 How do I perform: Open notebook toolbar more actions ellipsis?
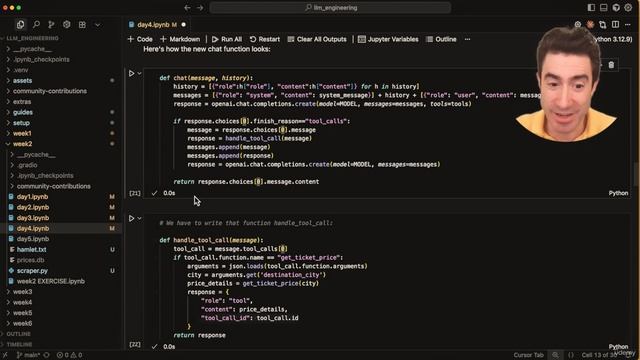point(467,39)
